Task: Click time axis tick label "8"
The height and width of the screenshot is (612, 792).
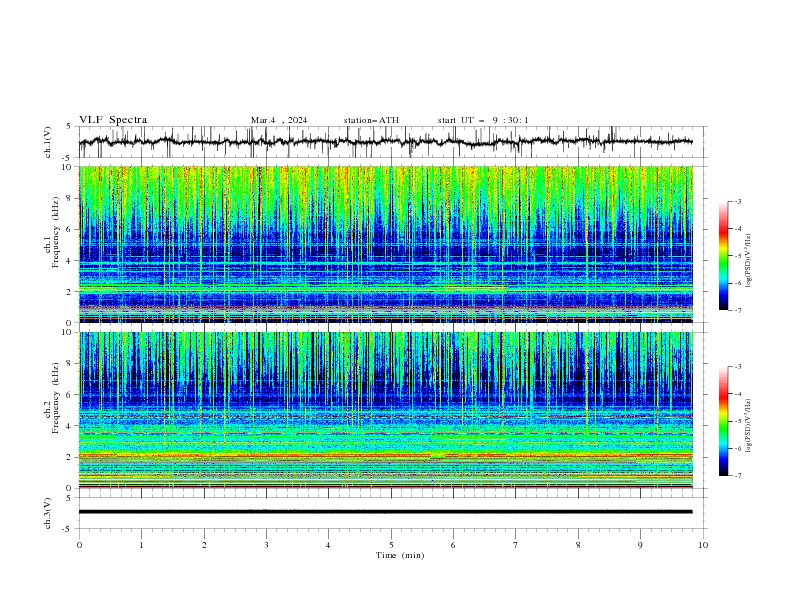Action: click(578, 545)
